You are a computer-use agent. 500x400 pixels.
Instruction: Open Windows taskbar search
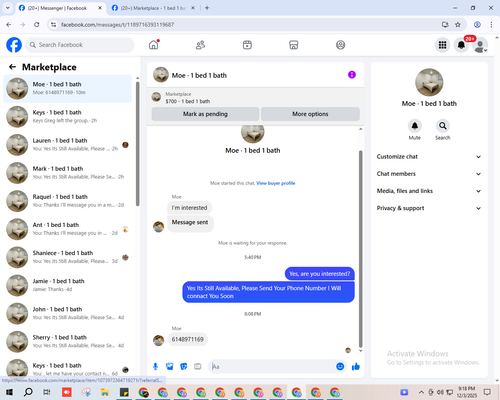click(28, 392)
